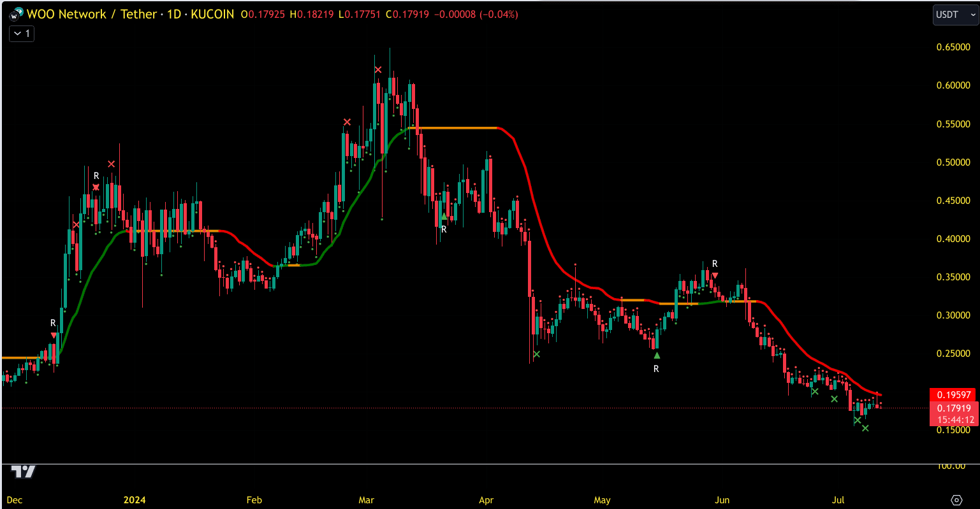Select the lowest green X marker near 0.15
Image resolution: width=980 pixels, height=509 pixels.
[865, 428]
